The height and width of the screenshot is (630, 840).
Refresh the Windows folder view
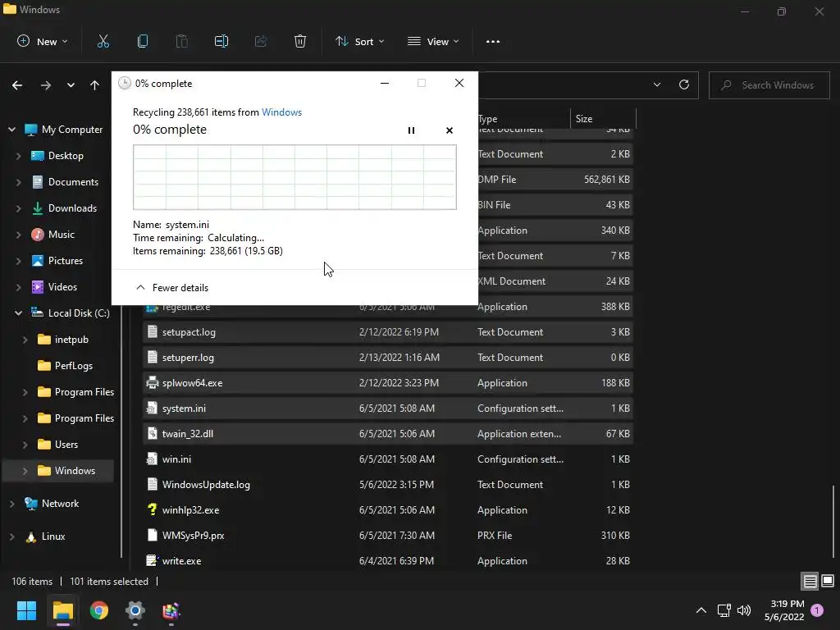[684, 84]
